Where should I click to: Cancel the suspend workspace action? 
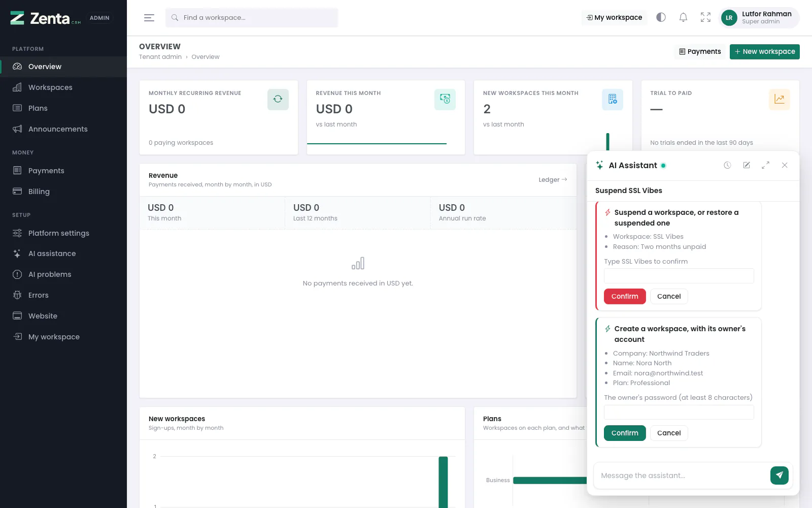(x=669, y=297)
